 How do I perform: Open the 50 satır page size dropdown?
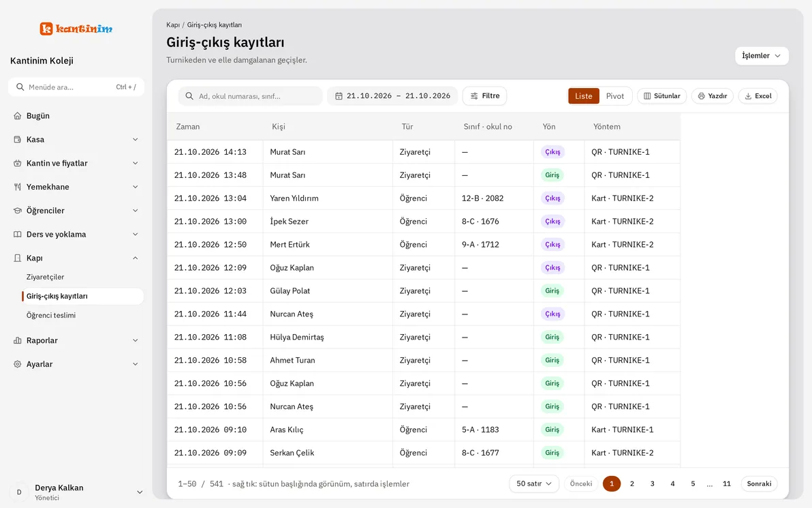(x=534, y=483)
